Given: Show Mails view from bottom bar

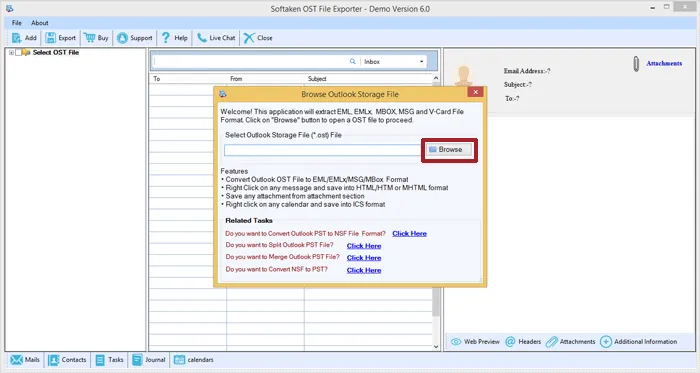Looking at the screenshot, I should 25,360.
